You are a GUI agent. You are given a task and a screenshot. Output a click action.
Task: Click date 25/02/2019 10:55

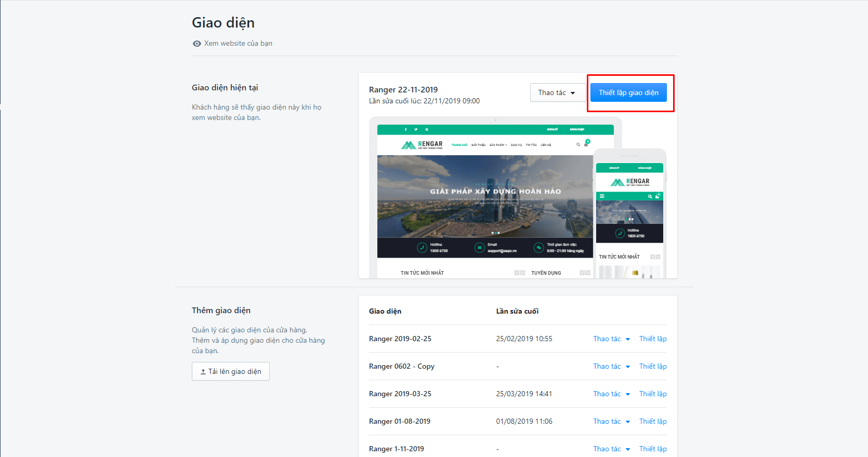tap(524, 339)
